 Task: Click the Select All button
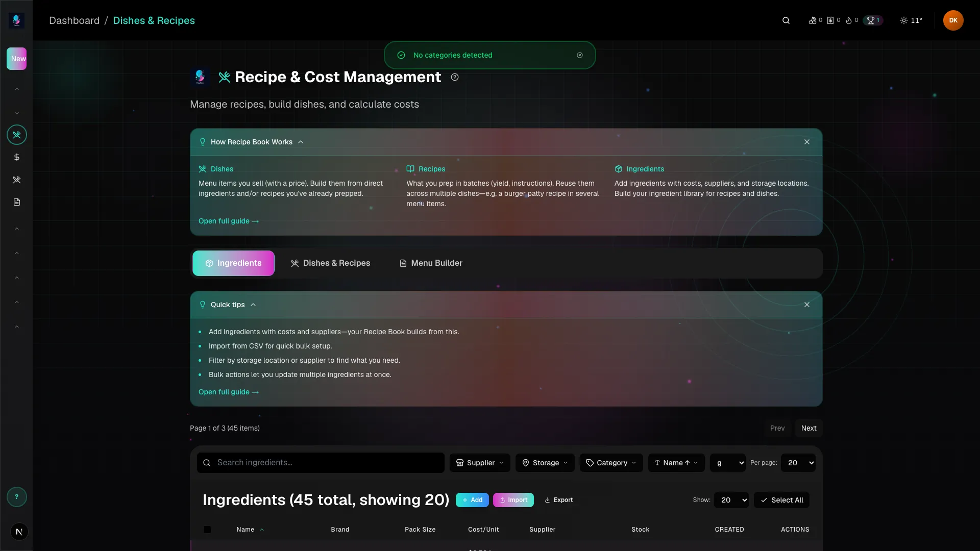click(x=781, y=500)
